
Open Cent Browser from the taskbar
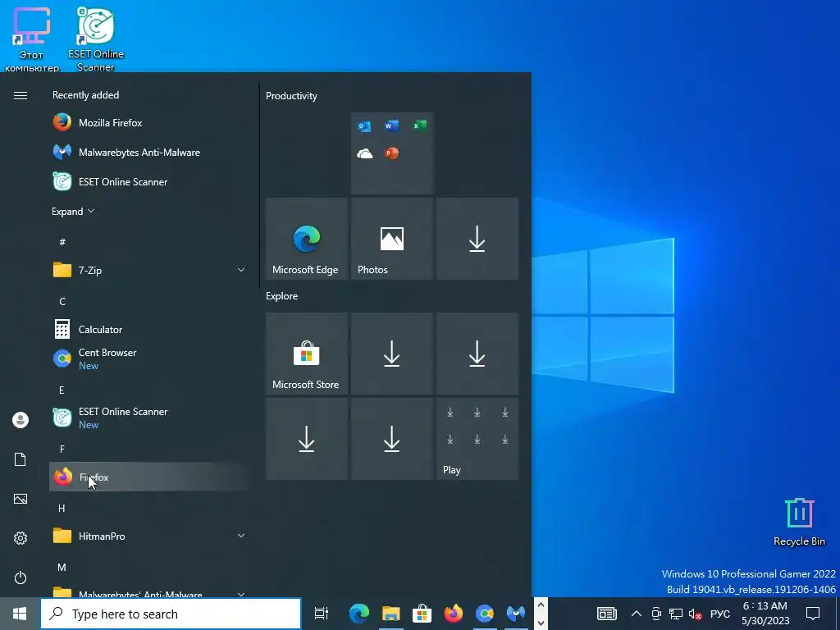(485, 614)
